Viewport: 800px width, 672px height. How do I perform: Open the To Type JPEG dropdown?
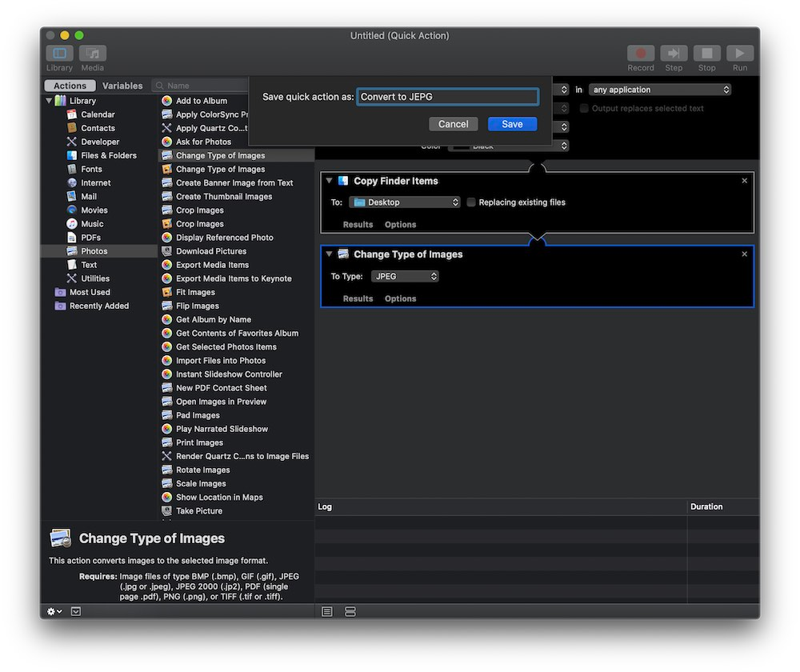click(405, 276)
